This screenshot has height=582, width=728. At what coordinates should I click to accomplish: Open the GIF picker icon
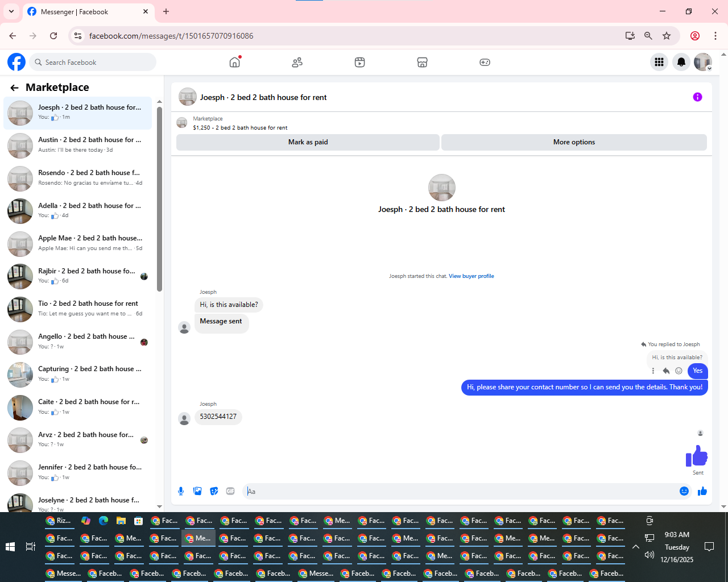pyautogui.click(x=230, y=491)
